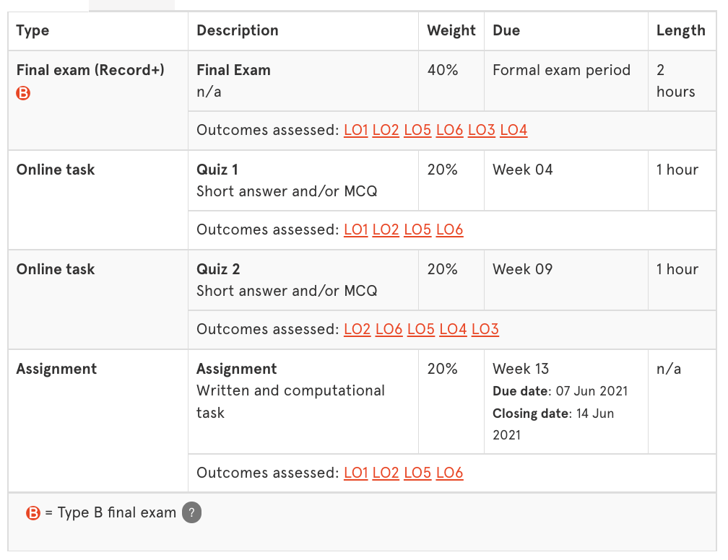Open LO3 link in Quiz 2 outcomes

(x=485, y=330)
